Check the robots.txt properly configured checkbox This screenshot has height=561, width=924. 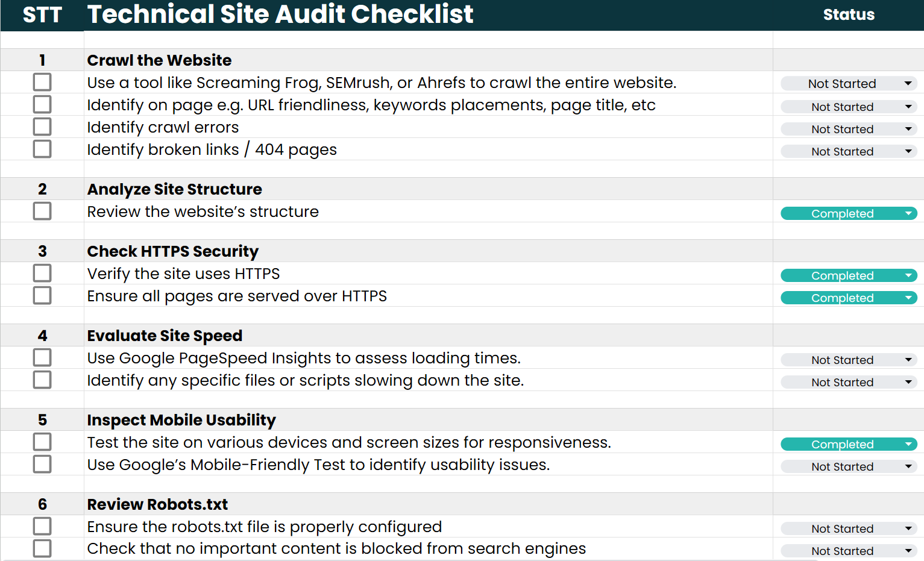42,526
